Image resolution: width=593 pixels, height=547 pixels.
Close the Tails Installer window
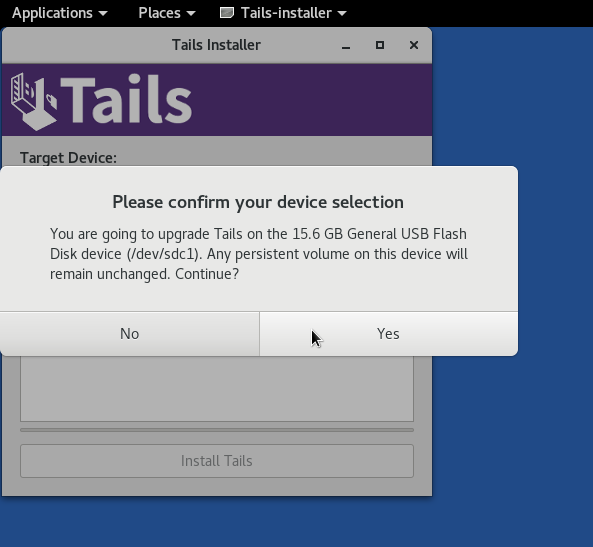(x=414, y=45)
